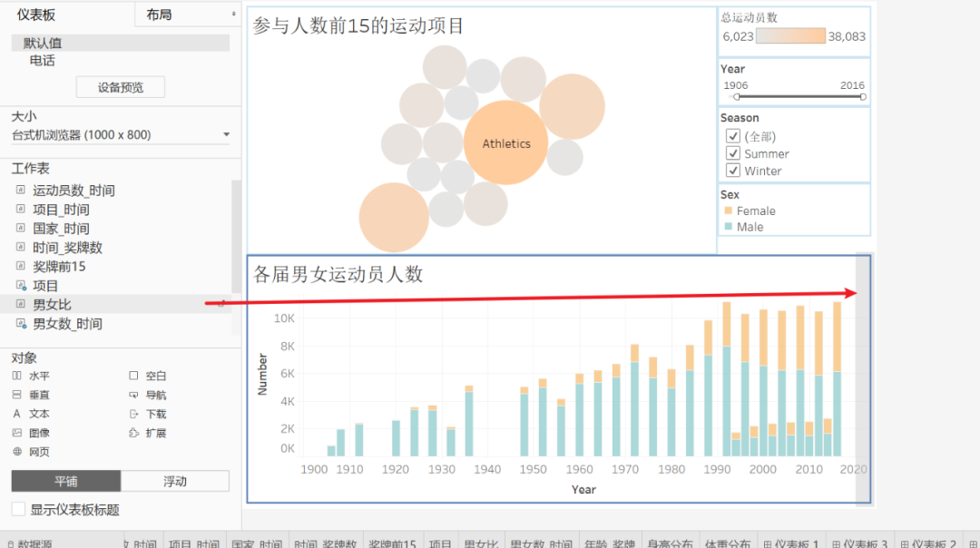Open the 年龄_奖牌 bottom sheet tab
980x548 pixels.
pos(610,543)
